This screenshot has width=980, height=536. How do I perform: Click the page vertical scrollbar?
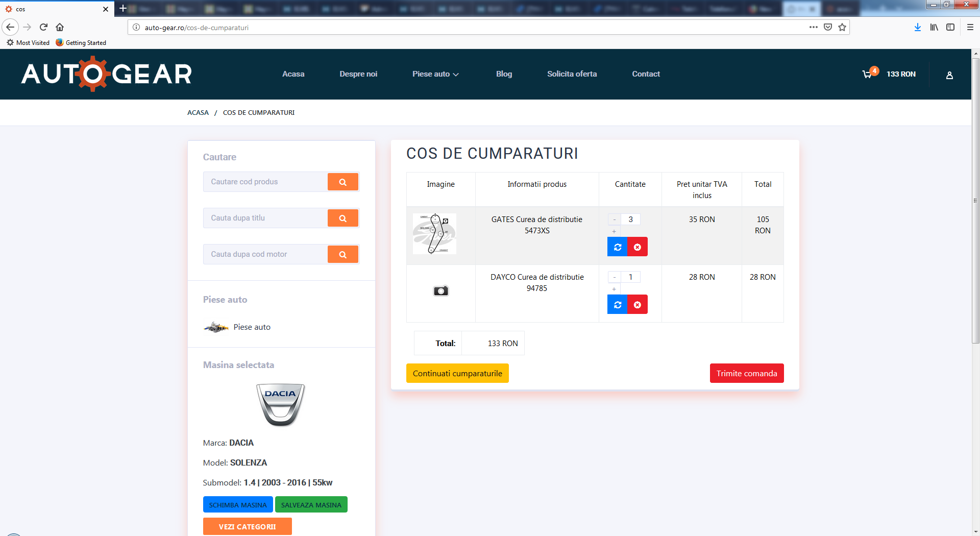coord(975,201)
